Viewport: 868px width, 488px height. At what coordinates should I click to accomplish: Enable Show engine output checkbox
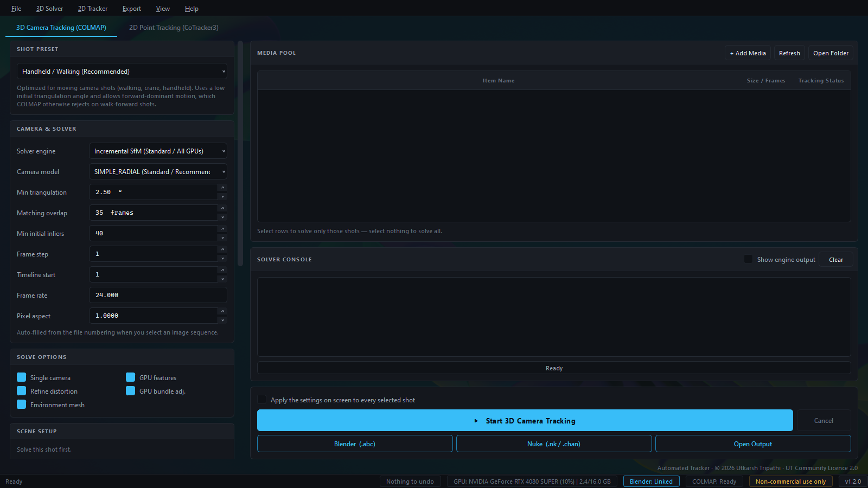point(749,259)
